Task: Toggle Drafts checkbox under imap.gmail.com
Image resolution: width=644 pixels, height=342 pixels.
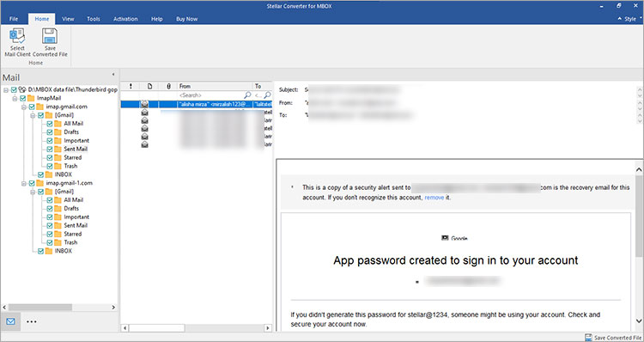Action: tap(50, 132)
